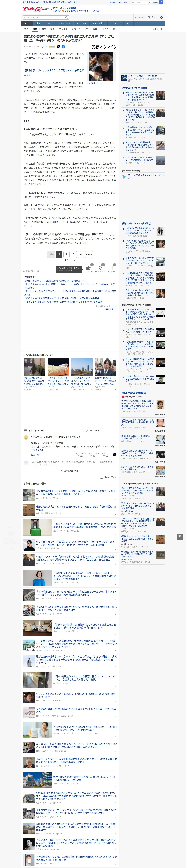Open マイページ link
Image resolution: width=186 pixels, height=868 pixels.
pyautogui.click(x=139, y=18)
